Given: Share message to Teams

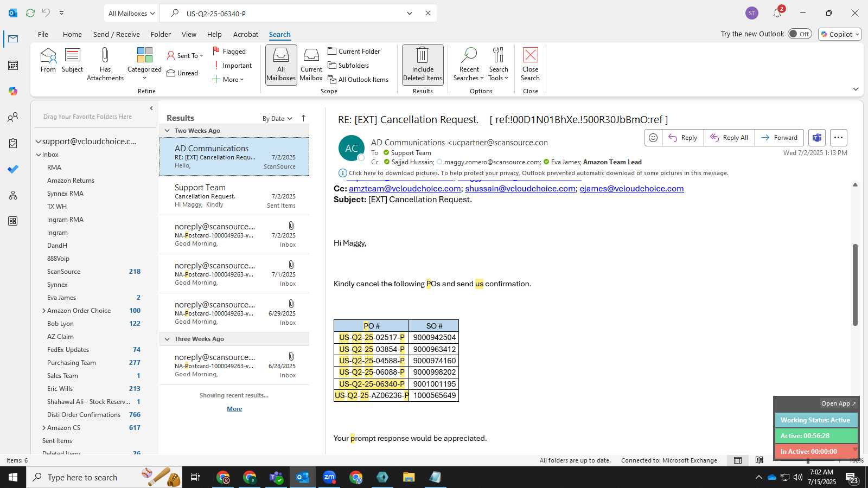Looking at the screenshot, I should coord(817,138).
